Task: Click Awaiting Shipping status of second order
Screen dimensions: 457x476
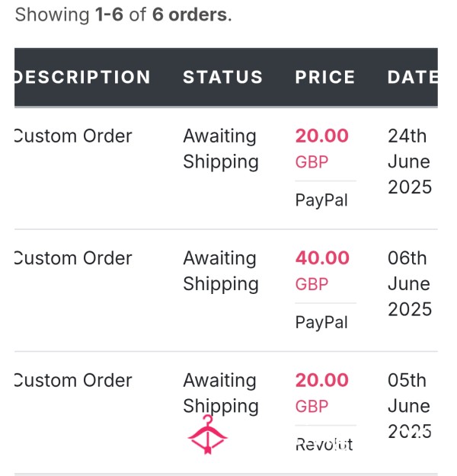Action: (x=221, y=271)
